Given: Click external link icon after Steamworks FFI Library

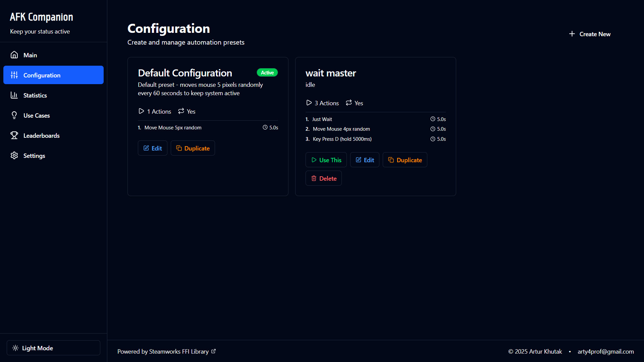Looking at the screenshot, I should tap(214, 351).
